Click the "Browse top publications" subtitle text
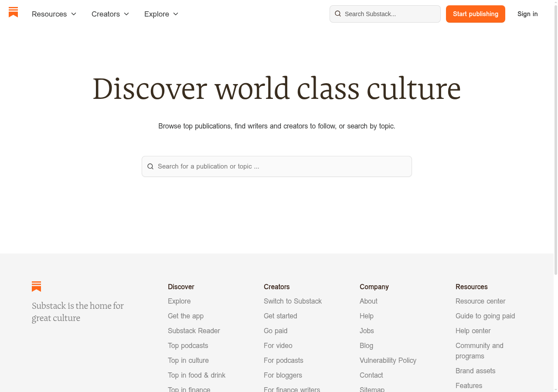This screenshot has height=392, width=558. (x=277, y=126)
